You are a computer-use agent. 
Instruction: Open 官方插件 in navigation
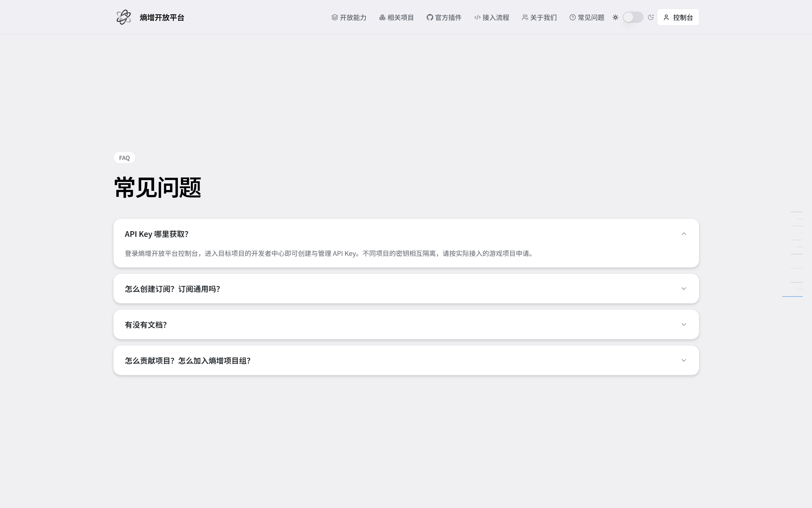[x=444, y=17]
